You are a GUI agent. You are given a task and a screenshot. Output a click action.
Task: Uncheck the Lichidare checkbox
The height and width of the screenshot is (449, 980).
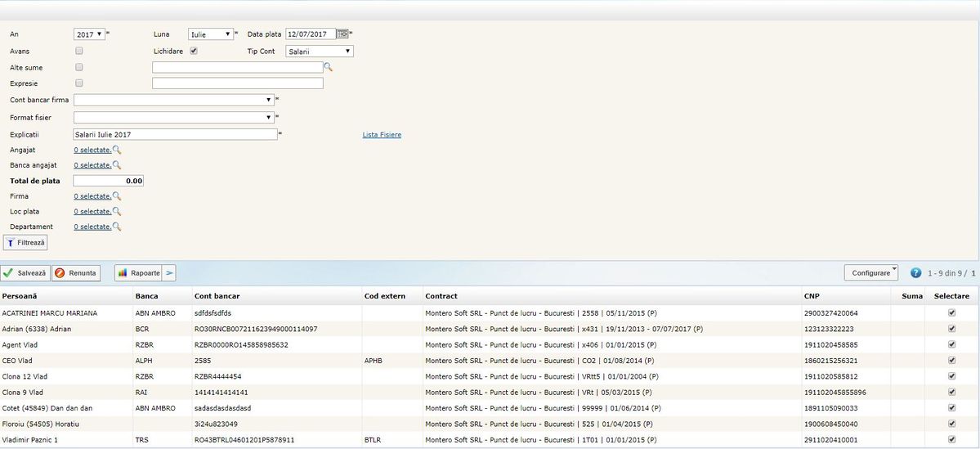pos(194,52)
